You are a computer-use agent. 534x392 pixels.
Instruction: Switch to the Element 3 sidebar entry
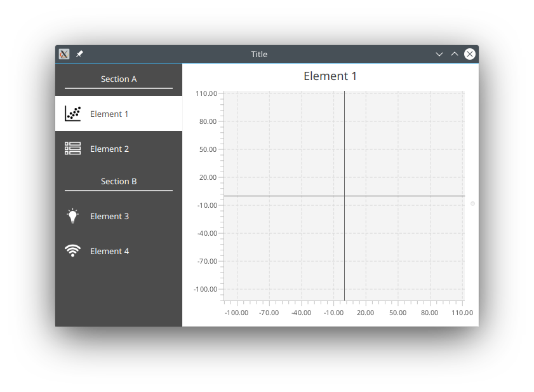point(119,216)
